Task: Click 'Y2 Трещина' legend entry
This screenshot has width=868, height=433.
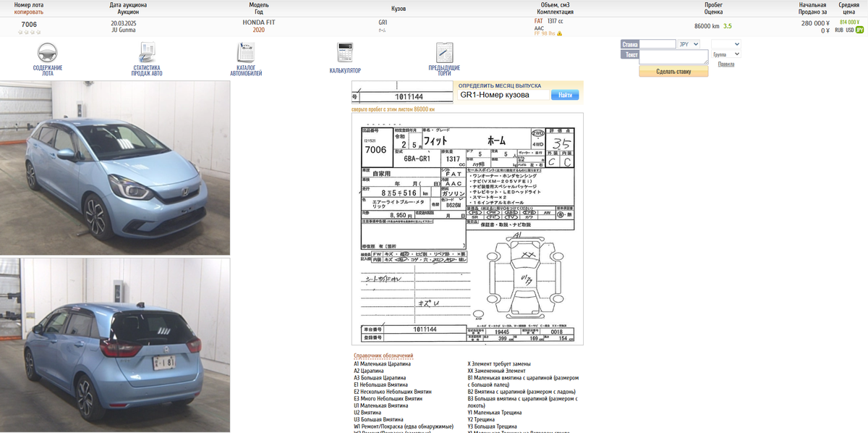Action: (x=481, y=419)
